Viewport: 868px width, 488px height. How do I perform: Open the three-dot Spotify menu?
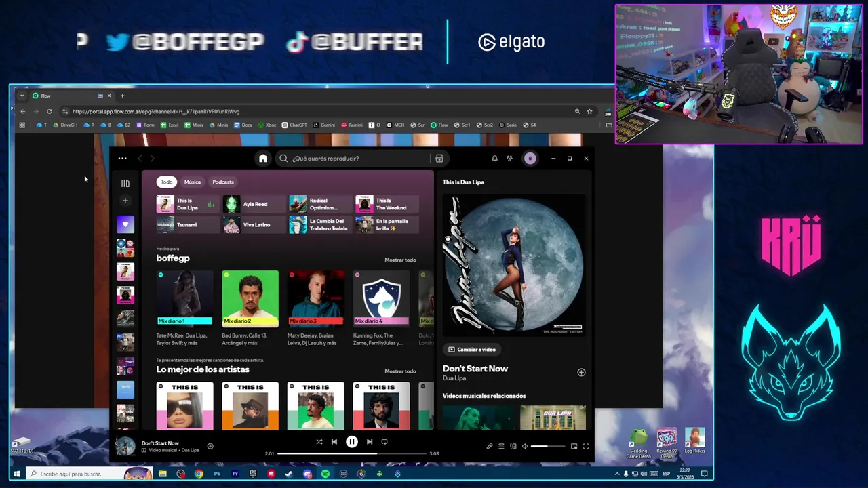point(122,159)
